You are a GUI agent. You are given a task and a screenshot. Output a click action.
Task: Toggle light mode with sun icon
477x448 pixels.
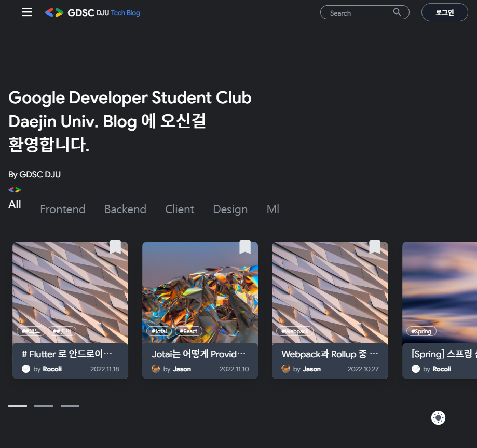(439, 417)
